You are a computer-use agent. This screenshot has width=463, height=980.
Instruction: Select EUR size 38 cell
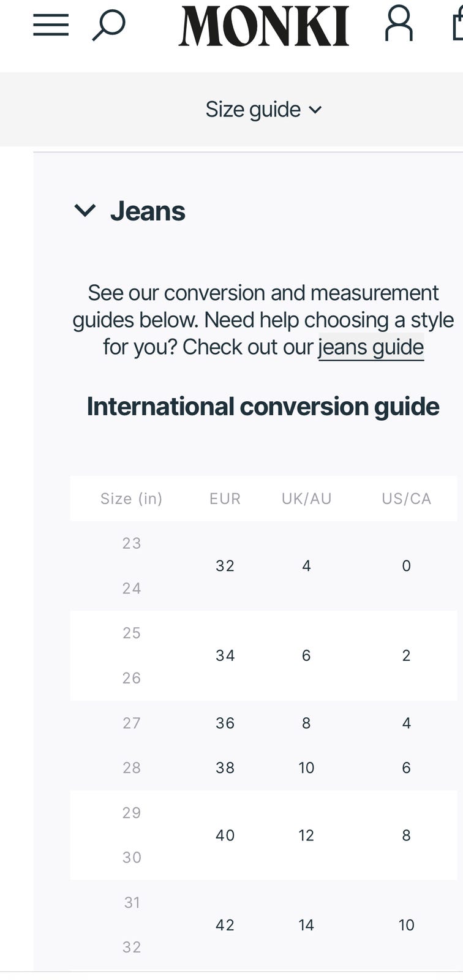click(225, 767)
